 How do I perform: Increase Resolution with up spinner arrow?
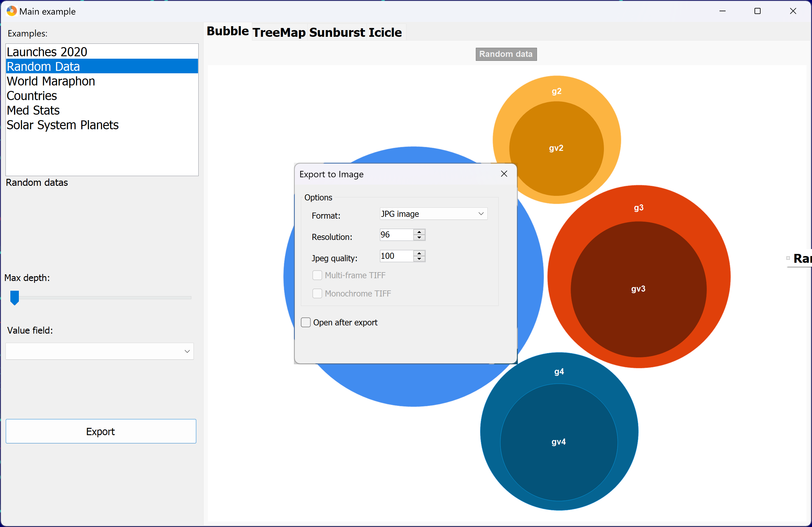(x=419, y=232)
